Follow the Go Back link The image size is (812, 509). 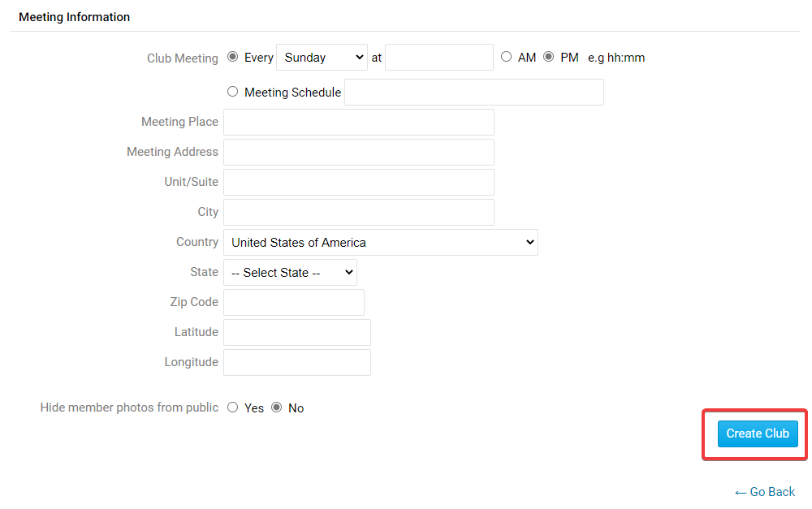click(765, 492)
